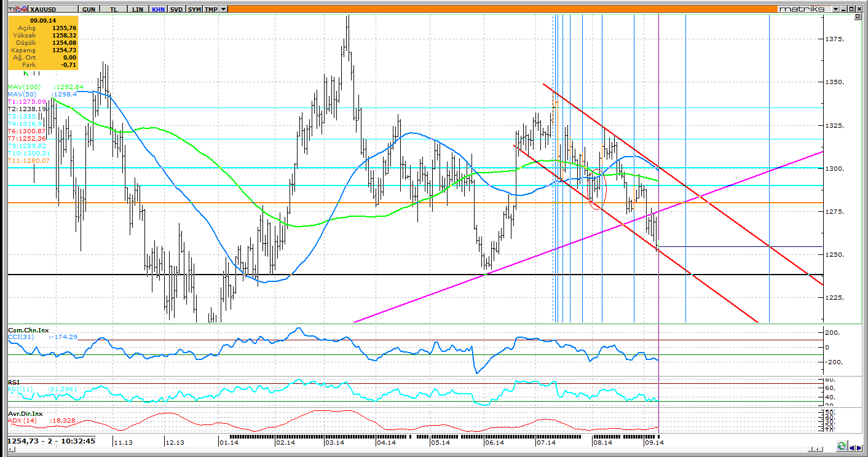Click the T6:1300.87 trend label

27,131
